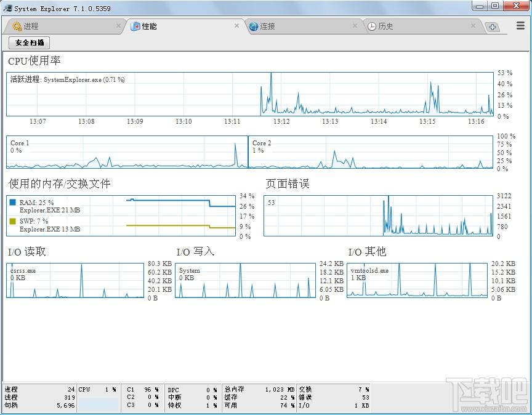
Task: Minimize the System Explorer window
Action: coord(480,6)
